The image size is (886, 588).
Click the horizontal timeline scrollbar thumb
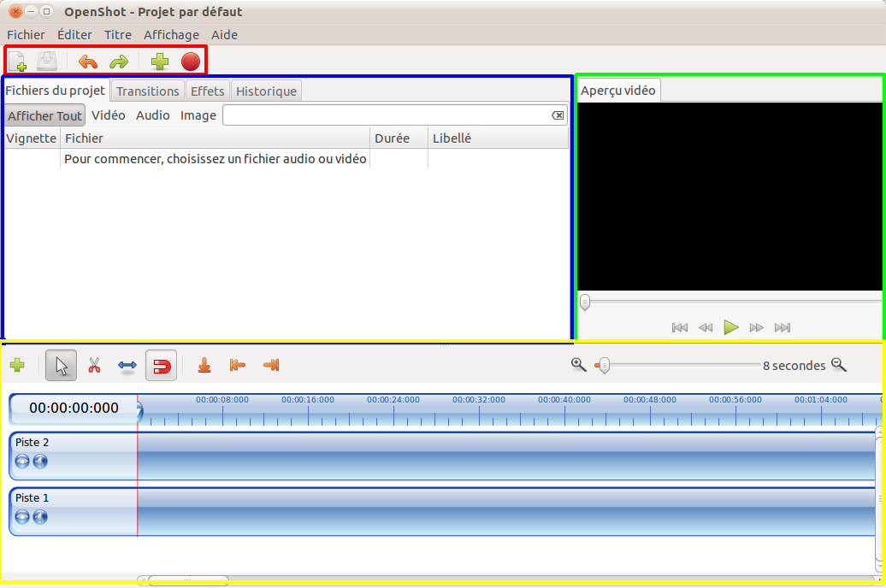tap(188, 580)
